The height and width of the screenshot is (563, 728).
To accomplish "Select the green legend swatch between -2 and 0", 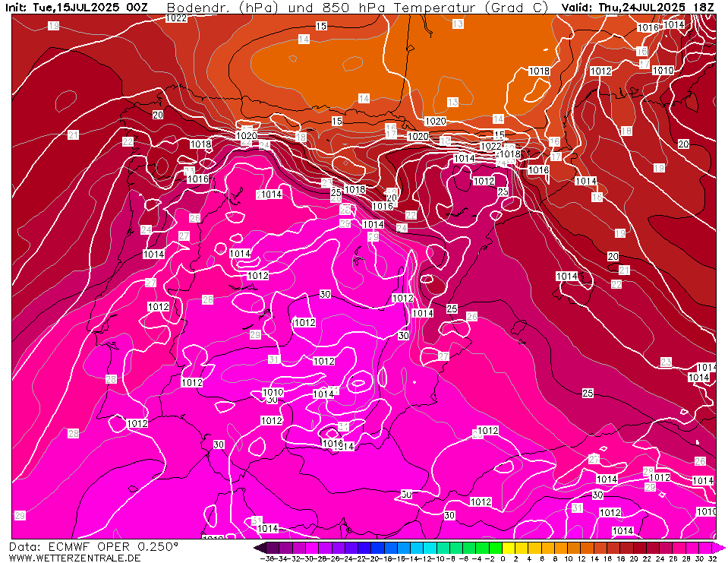I will point(496,548).
